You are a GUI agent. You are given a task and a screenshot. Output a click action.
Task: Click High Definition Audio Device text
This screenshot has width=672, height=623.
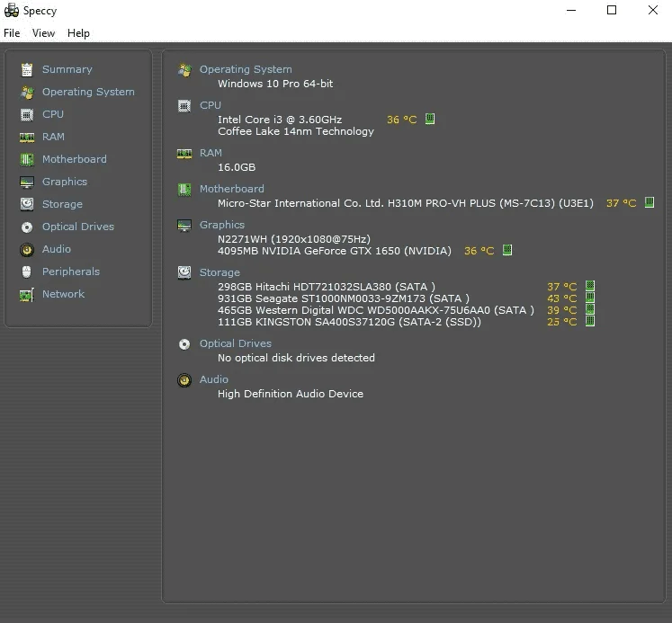point(291,394)
